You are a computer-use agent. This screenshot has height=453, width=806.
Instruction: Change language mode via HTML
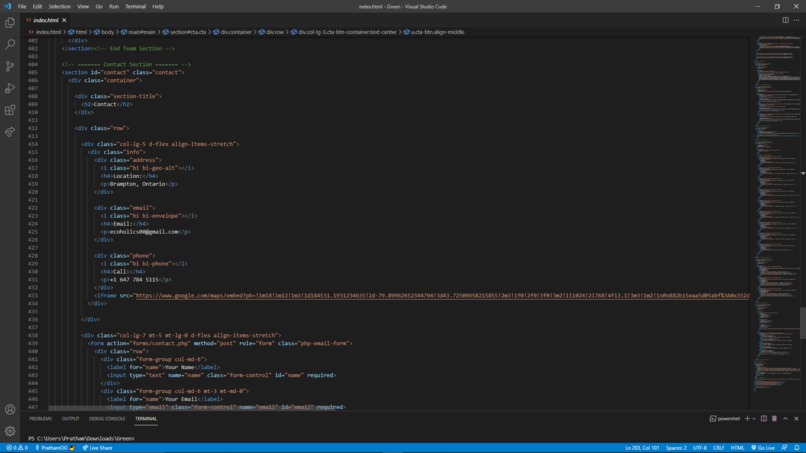737,448
